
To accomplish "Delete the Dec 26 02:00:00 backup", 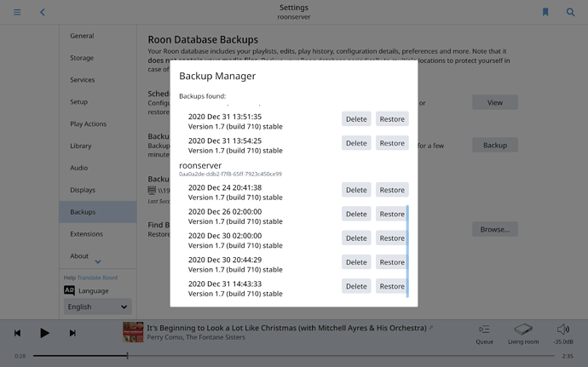I will pyautogui.click(x=356, y=214).
